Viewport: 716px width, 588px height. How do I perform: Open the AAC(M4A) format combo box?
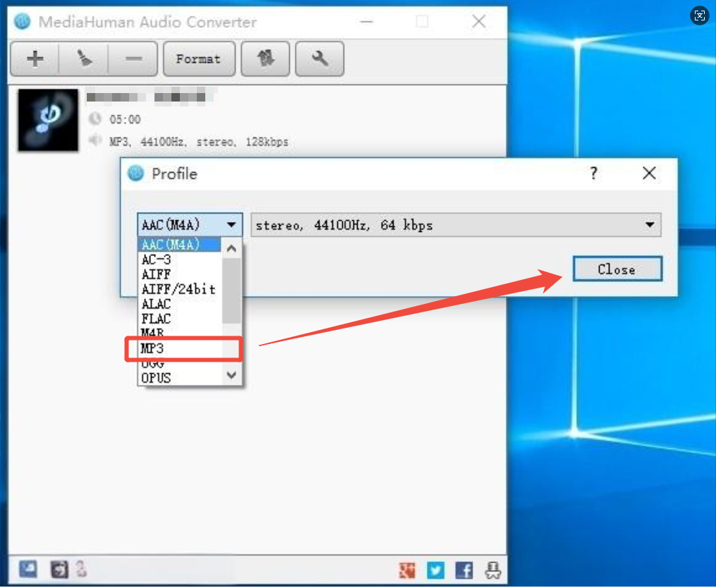coord(190,225)
